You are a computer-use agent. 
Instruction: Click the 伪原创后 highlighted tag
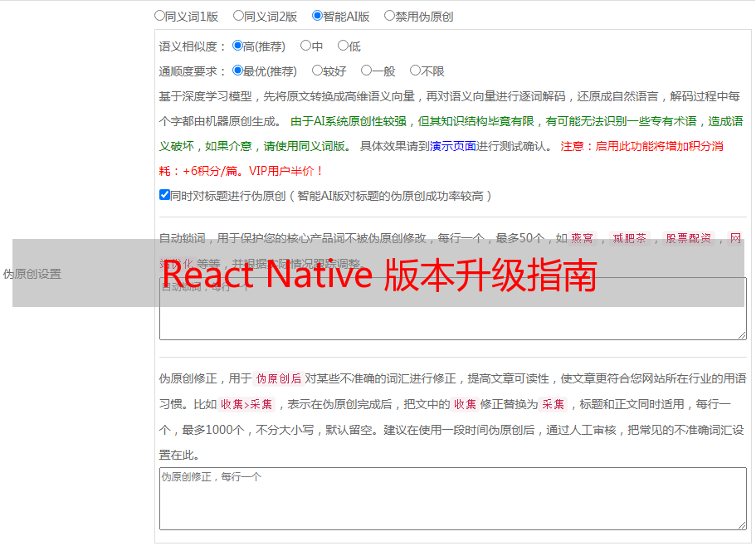[278, 378]
